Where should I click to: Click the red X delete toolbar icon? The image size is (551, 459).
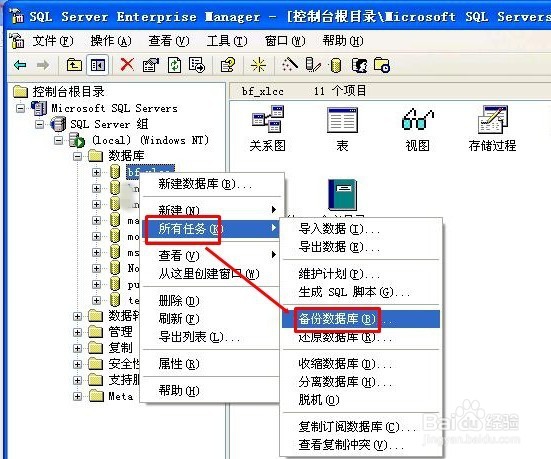click(x=127, y=65)
